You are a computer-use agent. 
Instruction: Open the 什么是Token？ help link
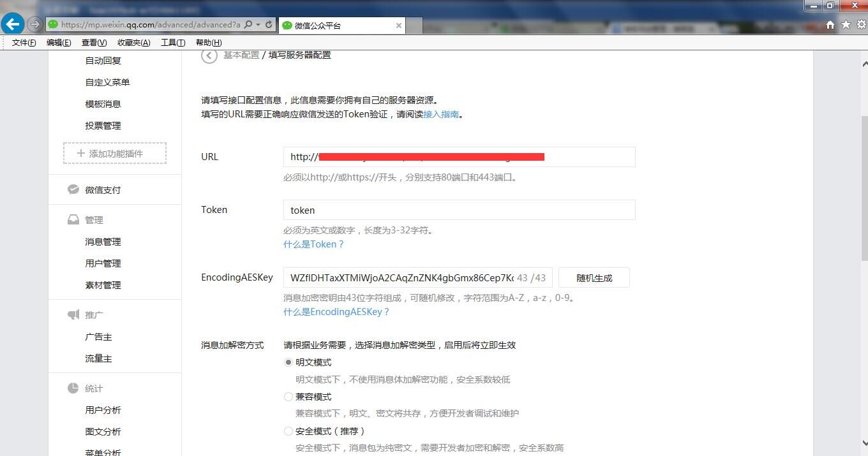[x=314, y=244]
